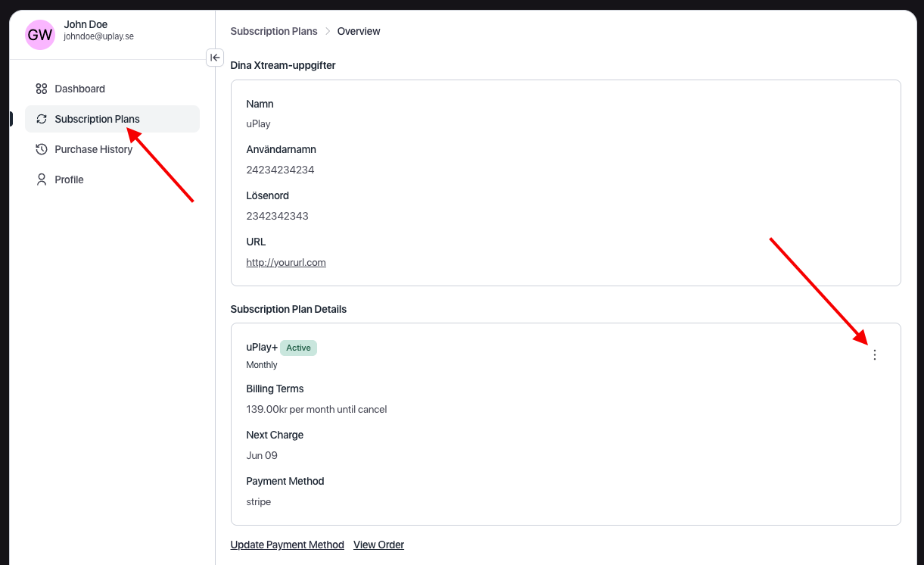Click the Dina Xtream-uppgifter heading
This screenshot has width=924, height=565.
coord(283,65)
